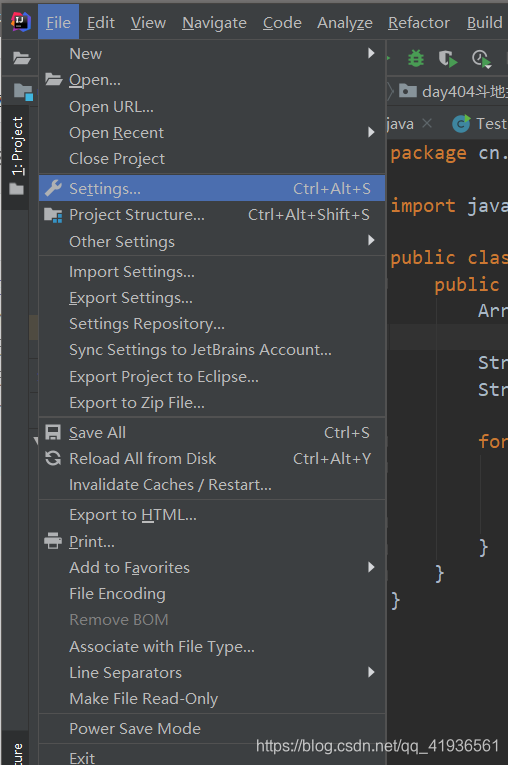
Task: Expand the Open Recent submenu
Action: click(x=212, y=132)
